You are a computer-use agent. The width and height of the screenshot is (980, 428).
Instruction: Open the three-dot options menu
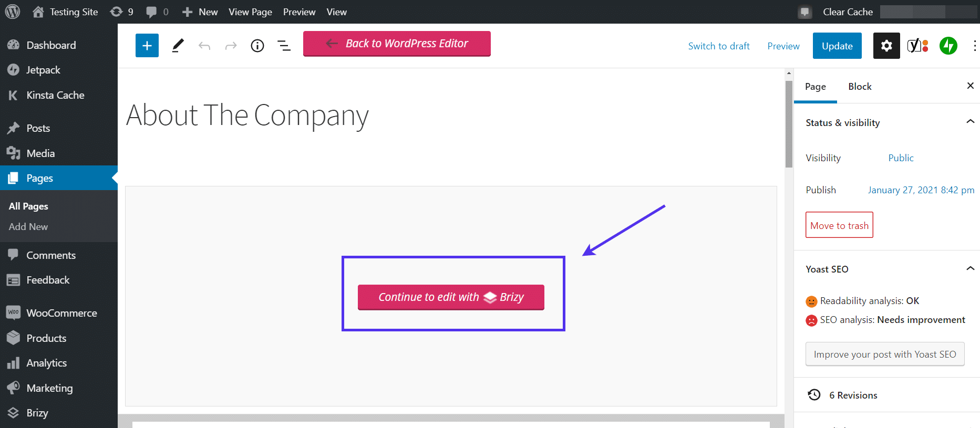coord(974,46)
